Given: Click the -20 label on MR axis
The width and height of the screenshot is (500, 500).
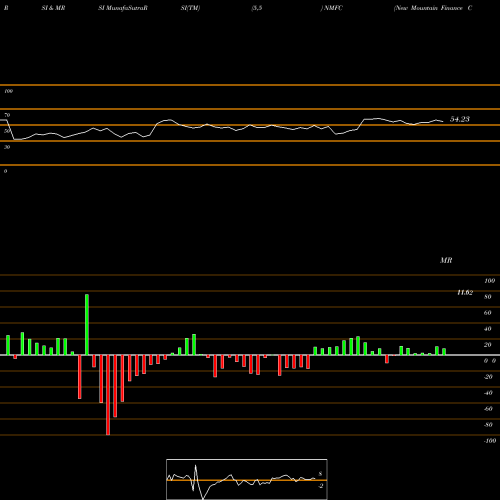Looking at the screenshot, I should [x=488, y=377].
